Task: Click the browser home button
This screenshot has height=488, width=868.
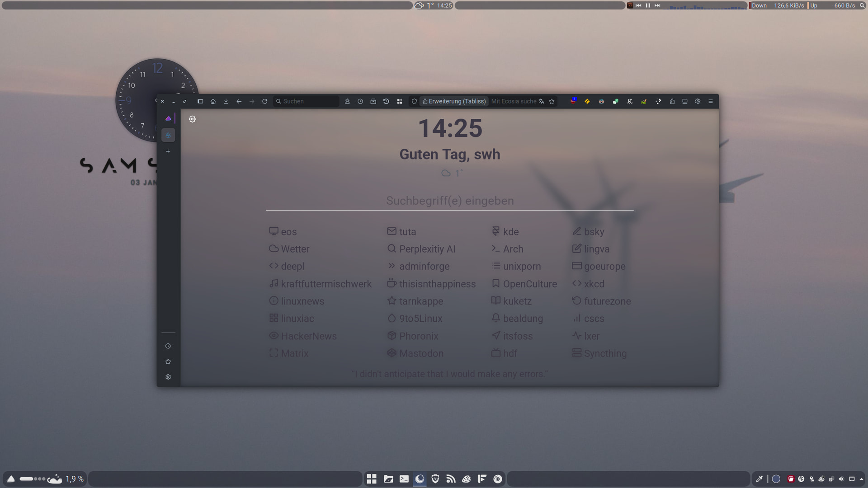Action: pos(213,101)
